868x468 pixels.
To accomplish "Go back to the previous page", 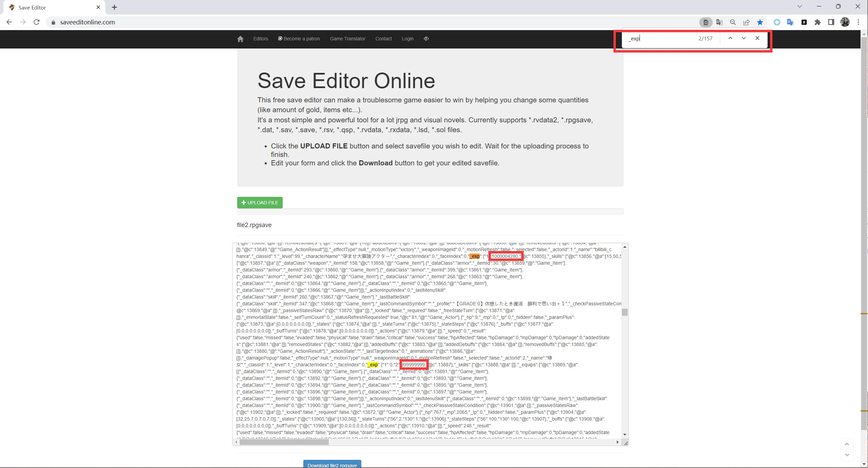I will [x=9, y=22].
